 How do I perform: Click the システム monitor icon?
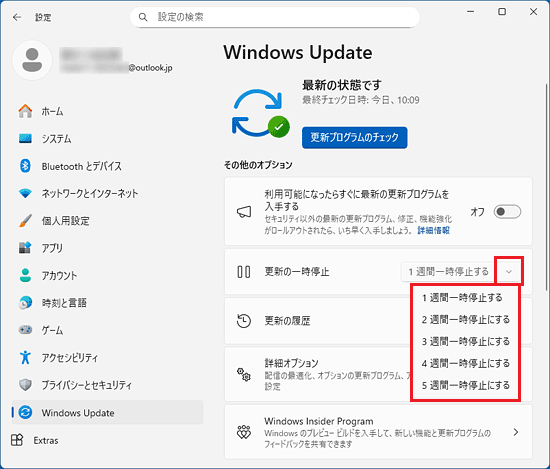25,139
